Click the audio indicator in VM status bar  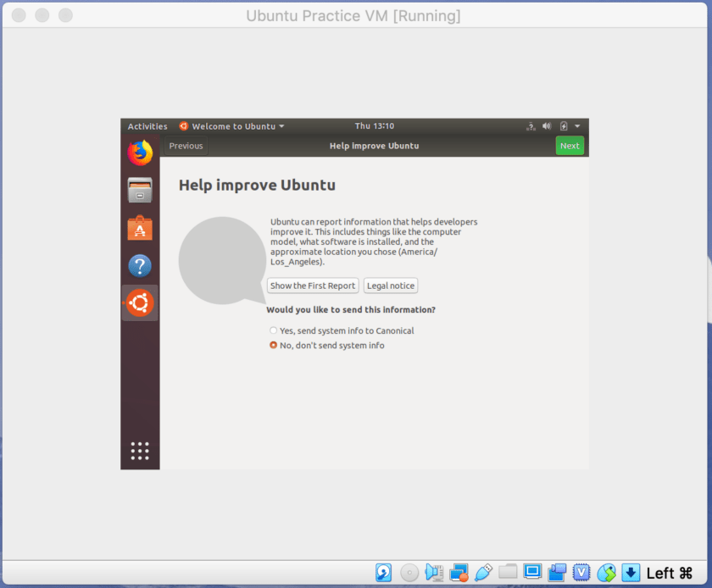pos(434,573)
